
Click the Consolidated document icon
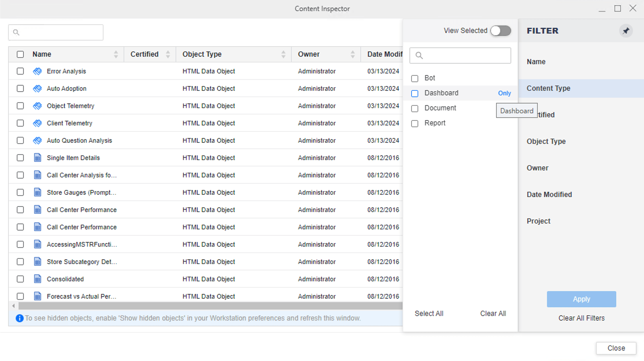click(x=37, y=279)
